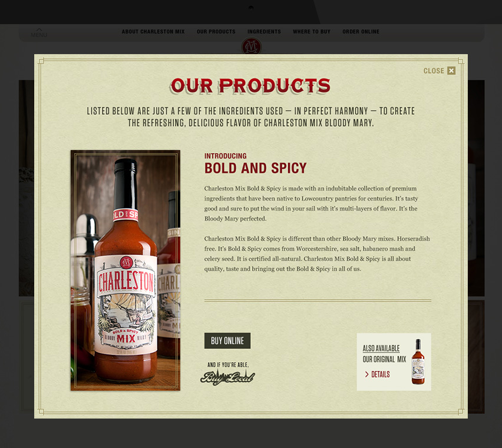Click the red chevron before Details

click(x=367, y=374)
